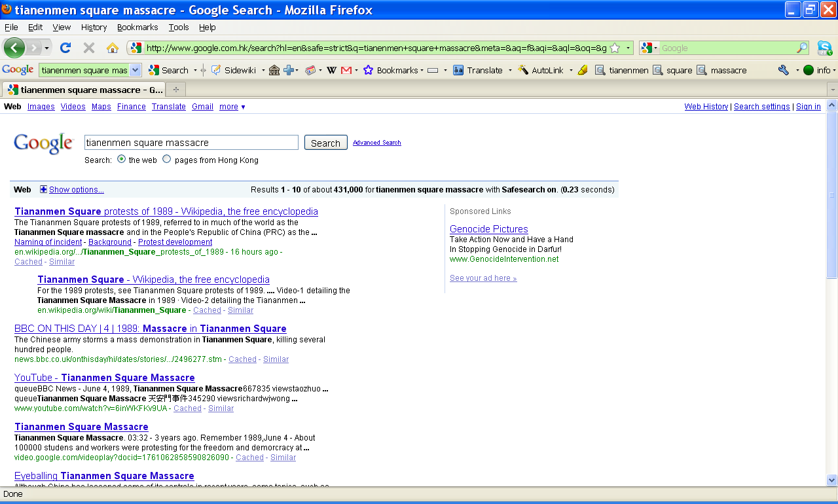Select "pages from Hong Kong" radio button

(x=166, y=159)
